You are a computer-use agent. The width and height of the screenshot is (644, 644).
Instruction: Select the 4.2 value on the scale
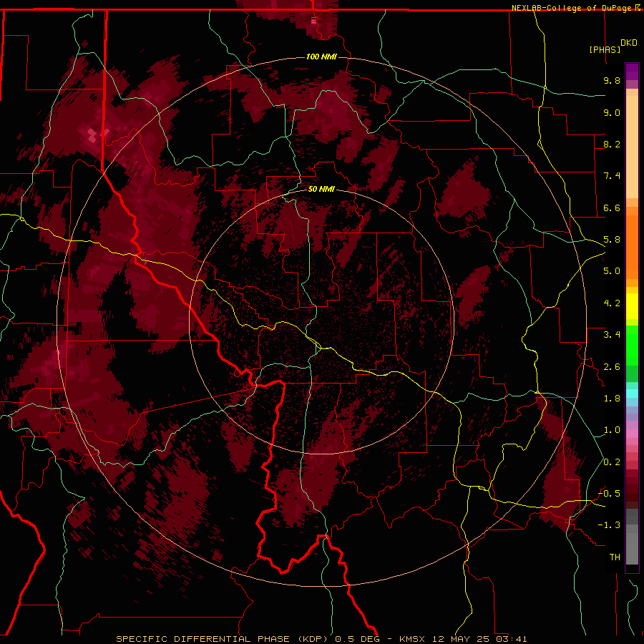(612, 303)
